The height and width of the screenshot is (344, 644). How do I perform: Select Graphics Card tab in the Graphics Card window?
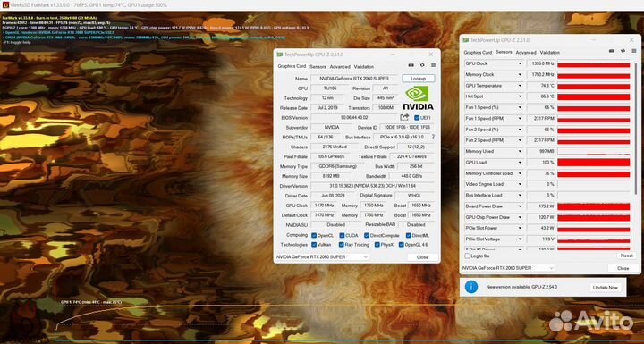pyautogui.click(x=292, y=66)
